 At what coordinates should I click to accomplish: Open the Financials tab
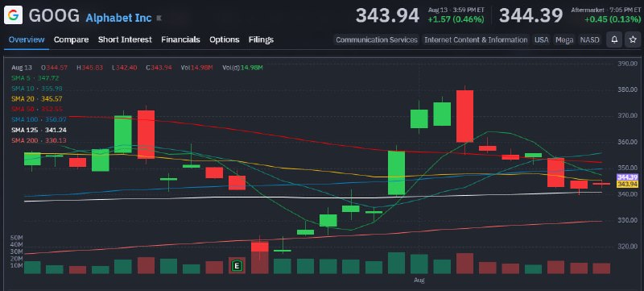180,39
